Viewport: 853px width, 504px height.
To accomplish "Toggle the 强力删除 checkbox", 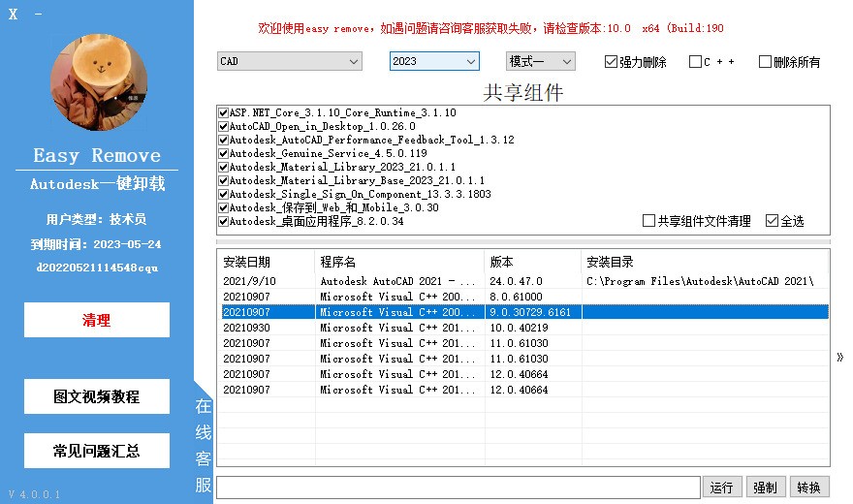I will click(x=611, y=62).
